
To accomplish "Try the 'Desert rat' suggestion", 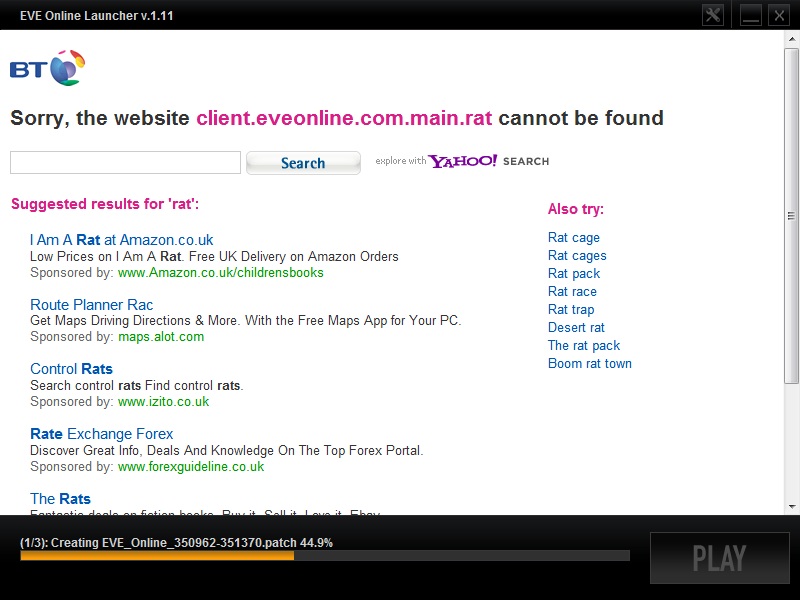I will click(x=576, y=327).
